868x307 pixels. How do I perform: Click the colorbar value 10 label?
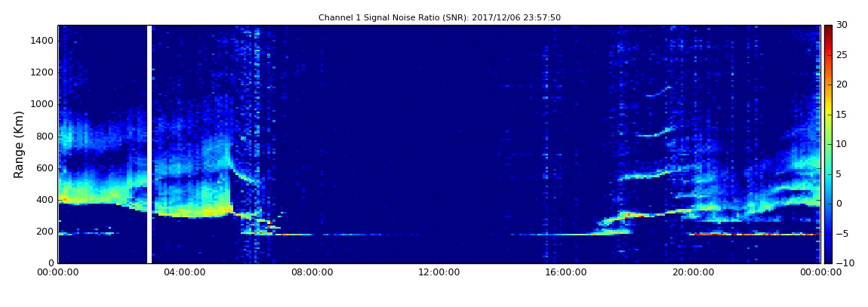click(842, 144)
